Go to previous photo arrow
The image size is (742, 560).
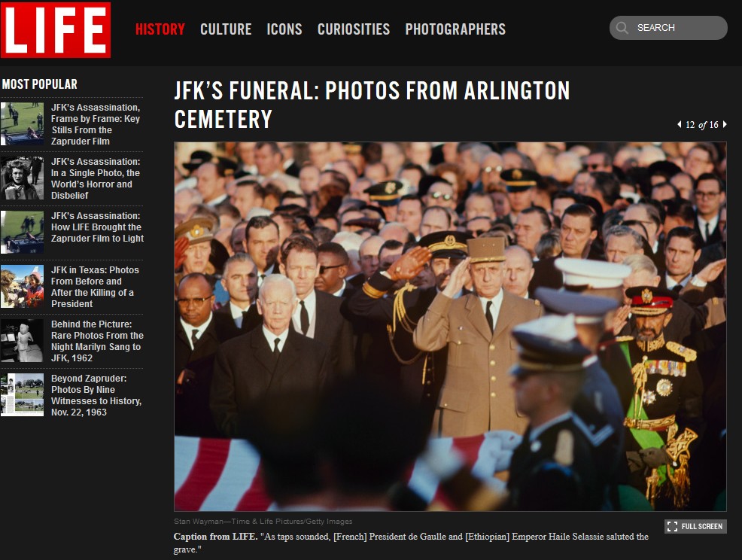(680, 124)
